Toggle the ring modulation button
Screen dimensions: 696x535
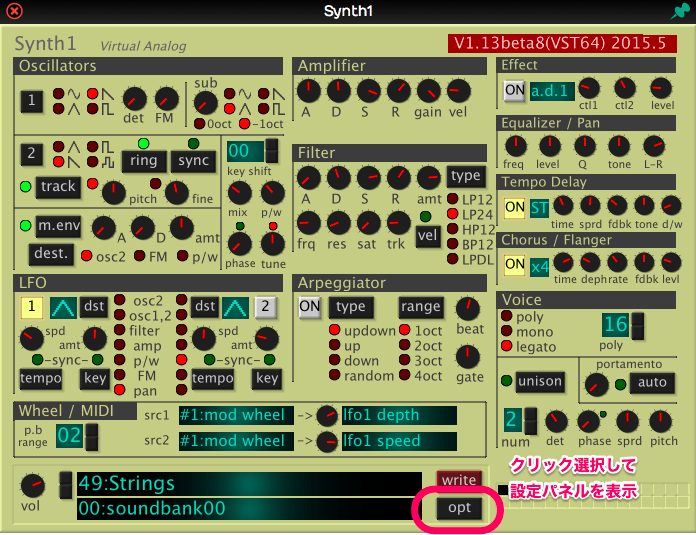(x=144, y=161)
